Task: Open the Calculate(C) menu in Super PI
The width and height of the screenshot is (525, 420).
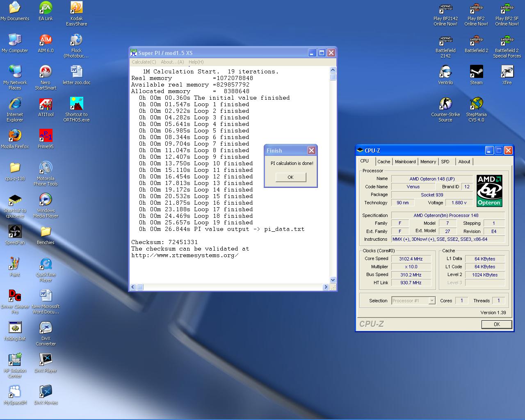Action: [x=144, y=62]
